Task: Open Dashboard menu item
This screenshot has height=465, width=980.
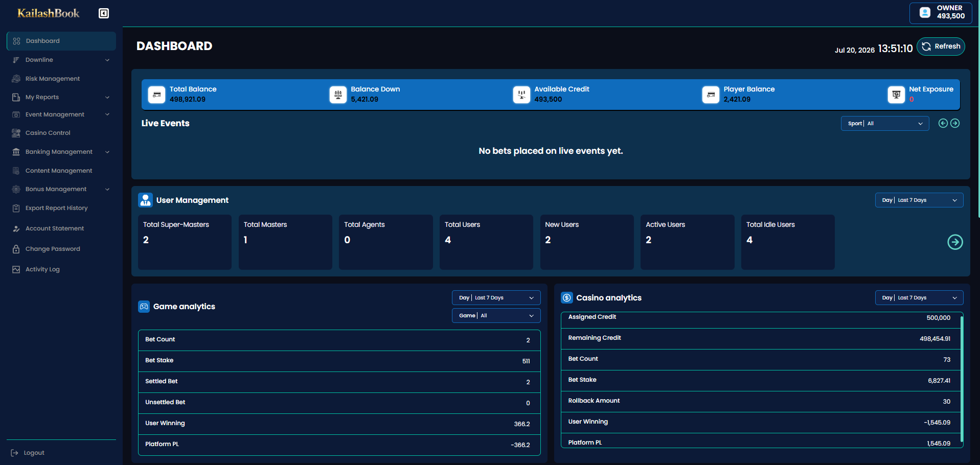Action: pos(61,41)
